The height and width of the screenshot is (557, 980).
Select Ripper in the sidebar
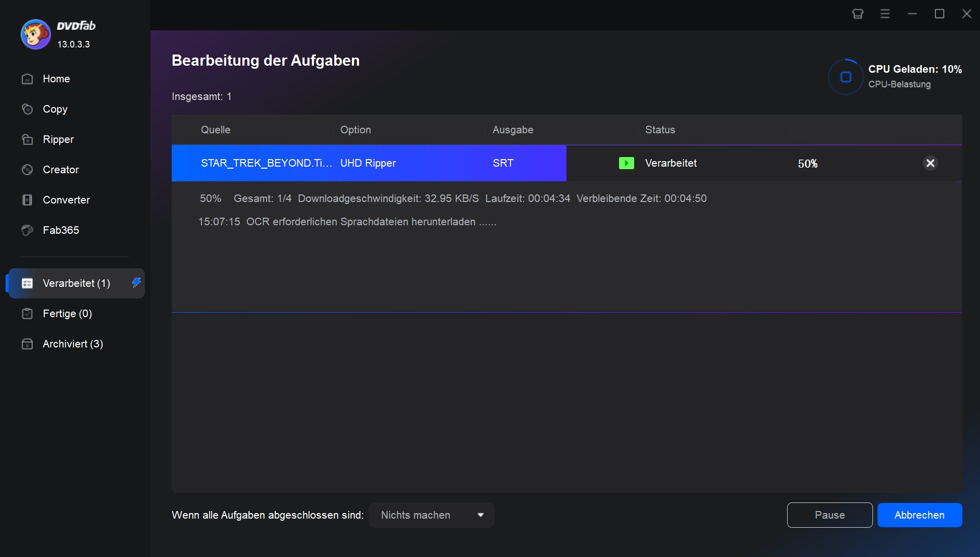click(x=59, y=139)
